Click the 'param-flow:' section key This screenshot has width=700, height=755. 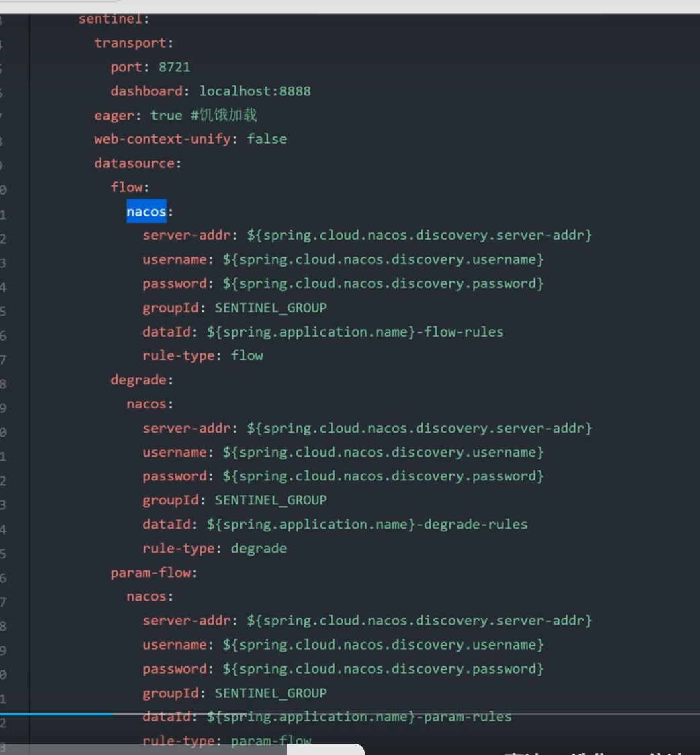(x=154, y=572)
